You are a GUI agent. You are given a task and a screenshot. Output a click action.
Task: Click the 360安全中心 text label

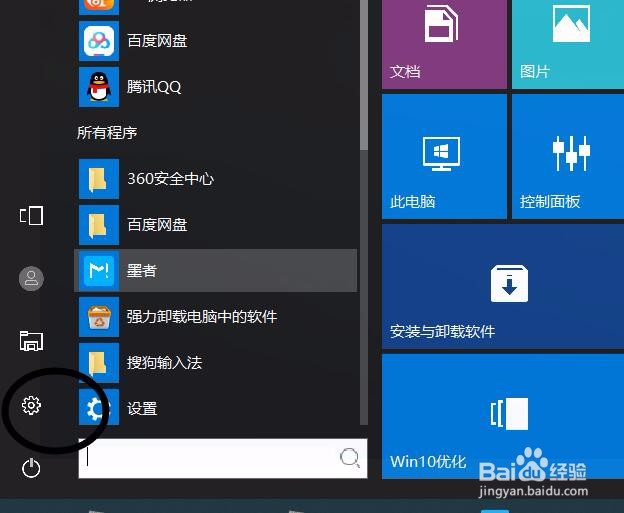pyautogui.click(x=170, y=179)
